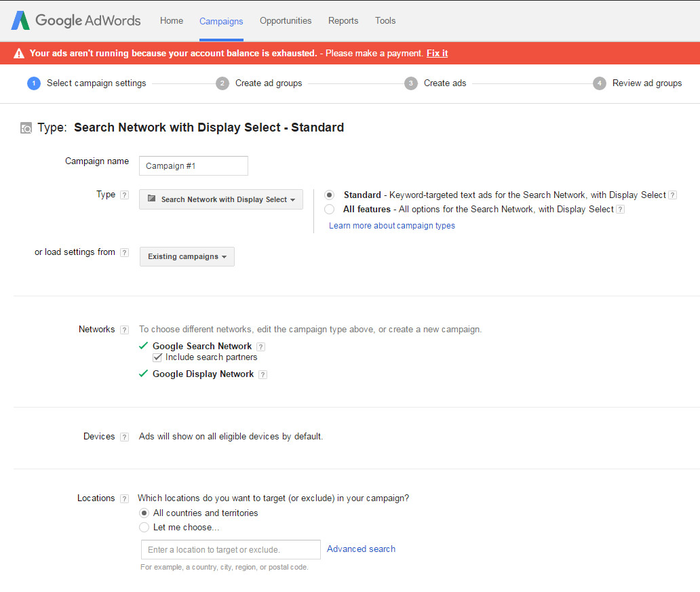Click Fix it link in banner
Screen dimensions: 700x592
tap(437, 53)
